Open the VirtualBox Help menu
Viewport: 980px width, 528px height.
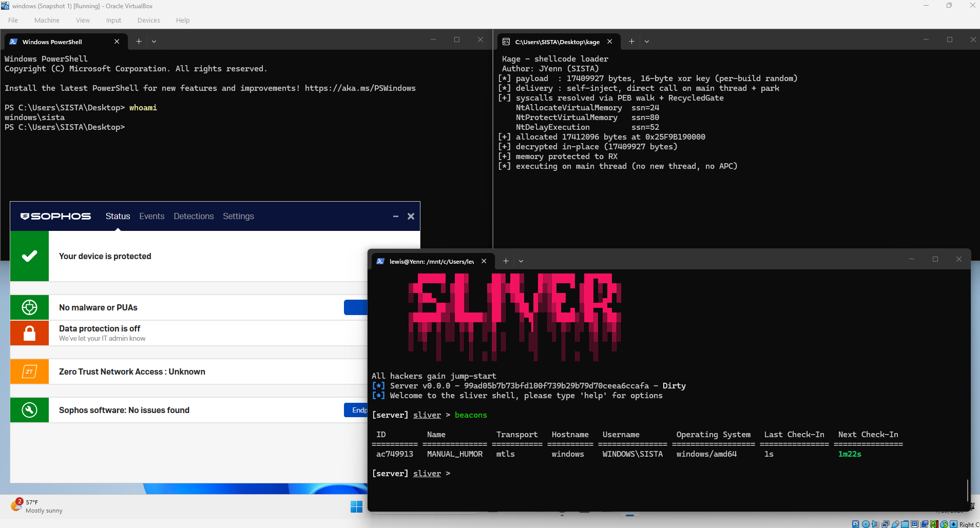click(x=183, y=21)
